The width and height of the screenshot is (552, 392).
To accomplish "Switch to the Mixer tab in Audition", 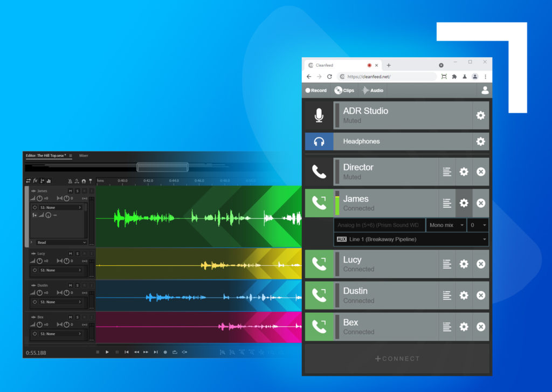I will (84, 156).
